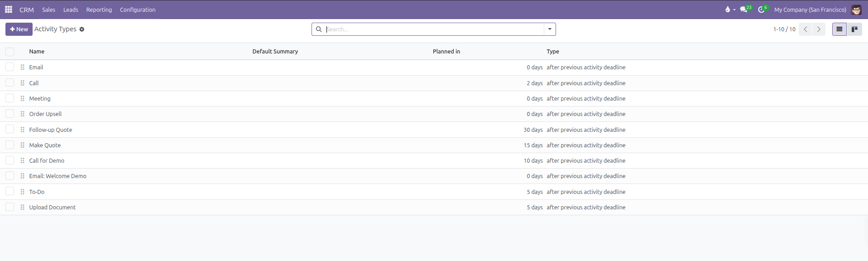Sort by the Type column header
868x261 pixels.
553,52
